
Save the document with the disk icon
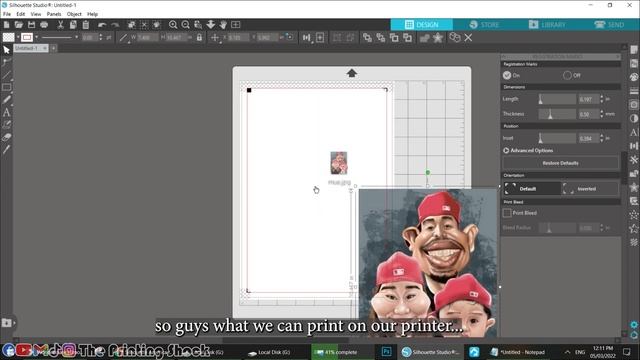pyautogui.click(x=31, y=25)
